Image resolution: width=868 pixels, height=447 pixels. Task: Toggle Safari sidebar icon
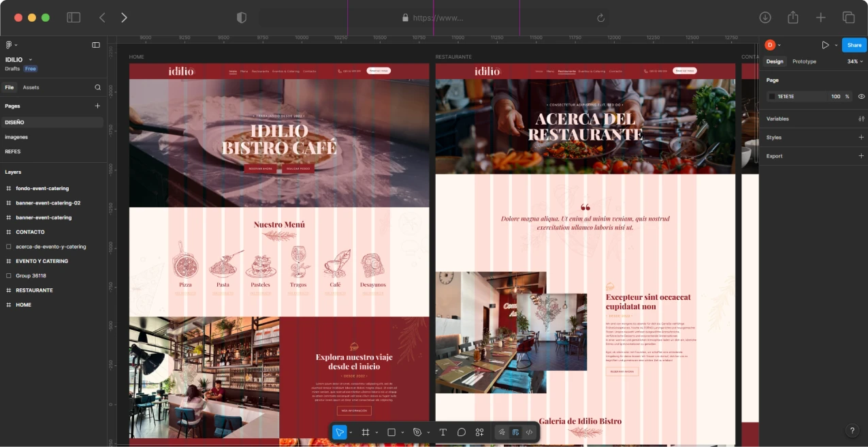(74, 18)
